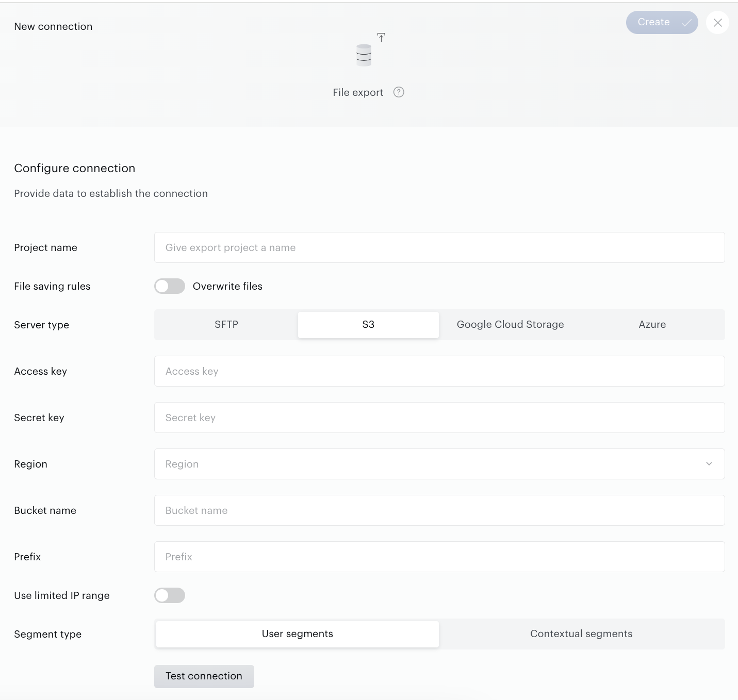Click the Segment type label

[48, 634]
